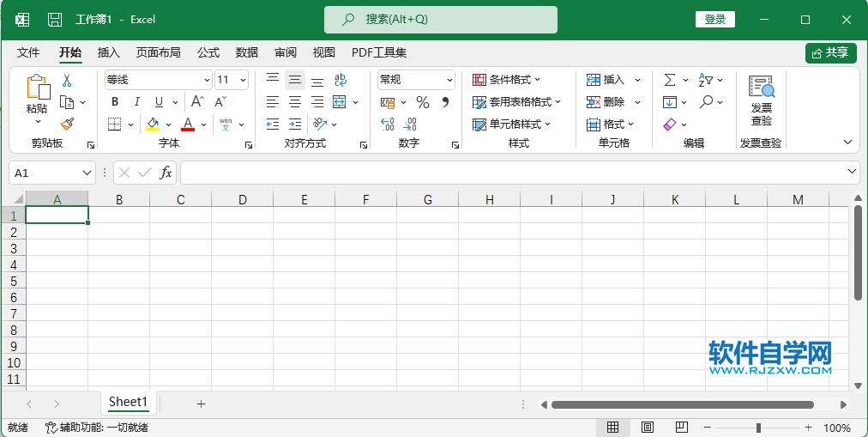Toggle right text alignment
This screenshot has height=437, width=868.
317,102
